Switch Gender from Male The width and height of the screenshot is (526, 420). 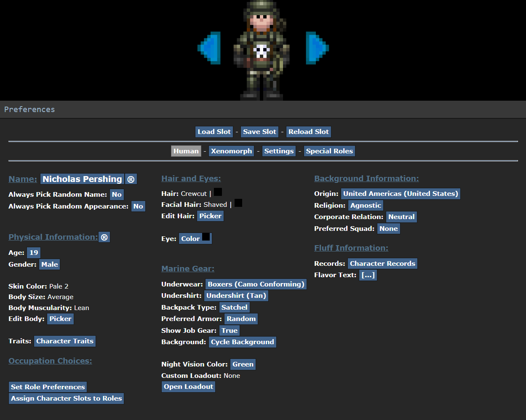(x=50, y=265)
